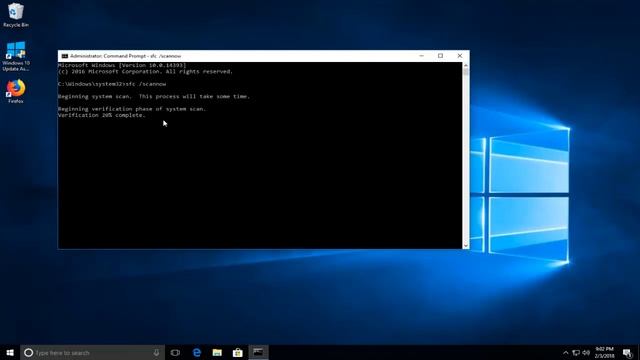
Task: Click the Microsoft Corporation copyright line
Action: click(145, 71)
